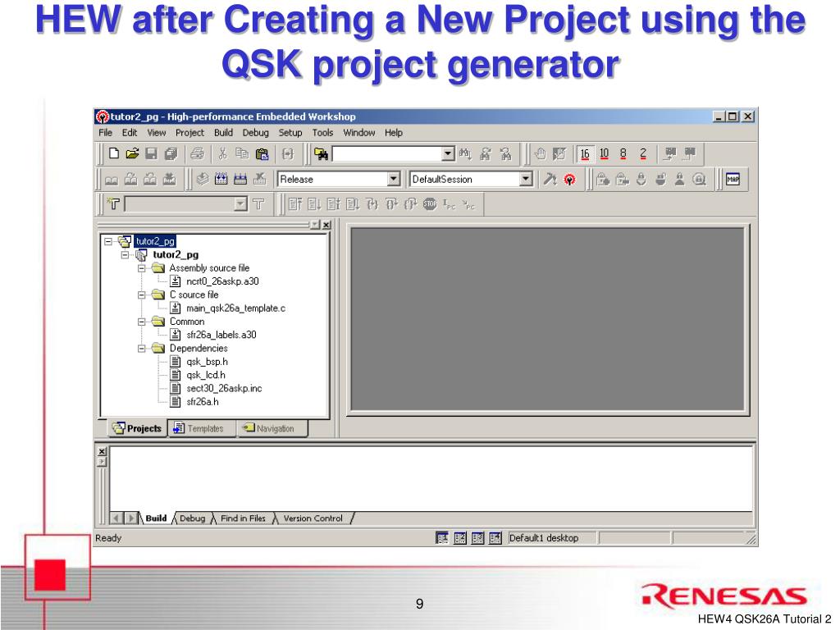Collapse the Common folder
Image resolution: width=840 pixels, height=630 pixels.
click(x=141, y=322)
